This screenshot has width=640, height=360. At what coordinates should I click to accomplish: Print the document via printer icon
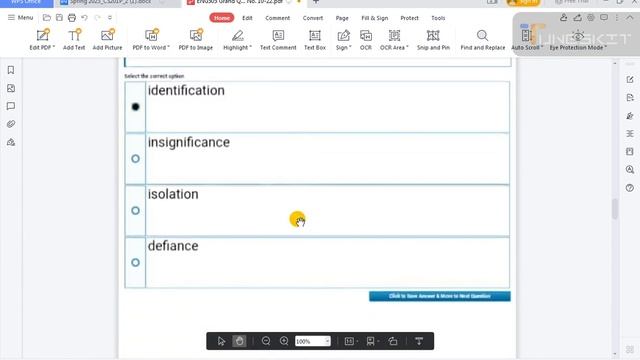point(72,18)
